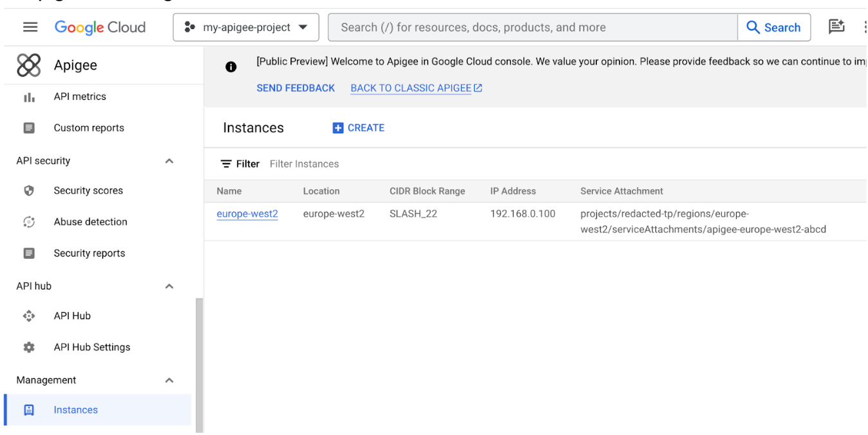Click the Abuse detection icon
This screenshot has height=435, width=868.
pos(29,221)
